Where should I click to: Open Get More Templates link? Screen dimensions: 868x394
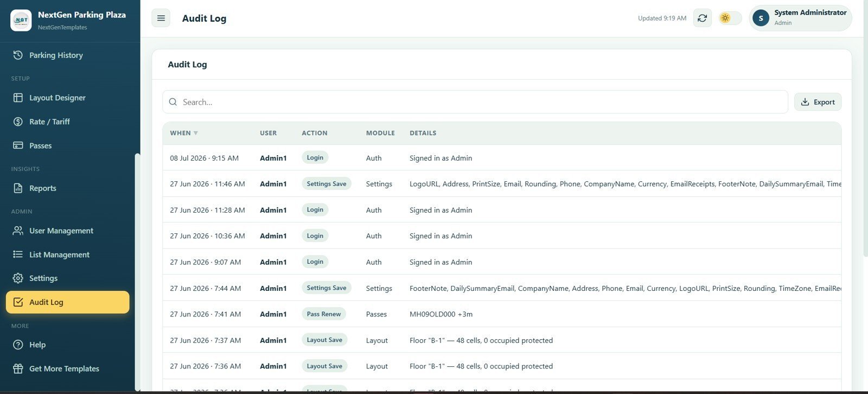tap(68, 368)
